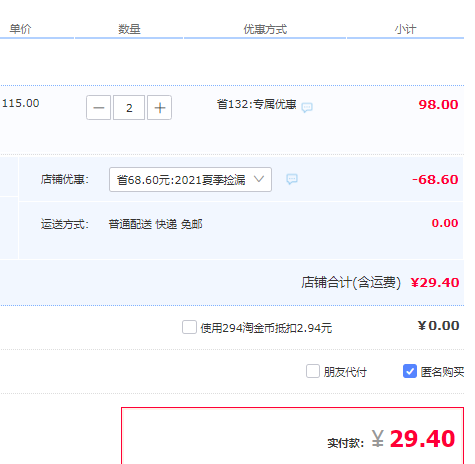This screenshot has height=464, width=475.
Task: Click the 优惠方式 column header
Action: pos(265,29)
